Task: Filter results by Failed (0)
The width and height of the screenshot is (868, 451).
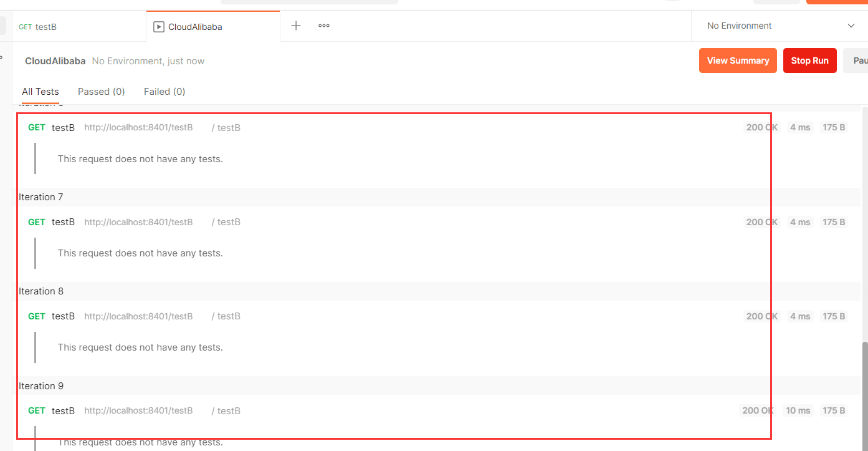Action: tap(165, 92)
